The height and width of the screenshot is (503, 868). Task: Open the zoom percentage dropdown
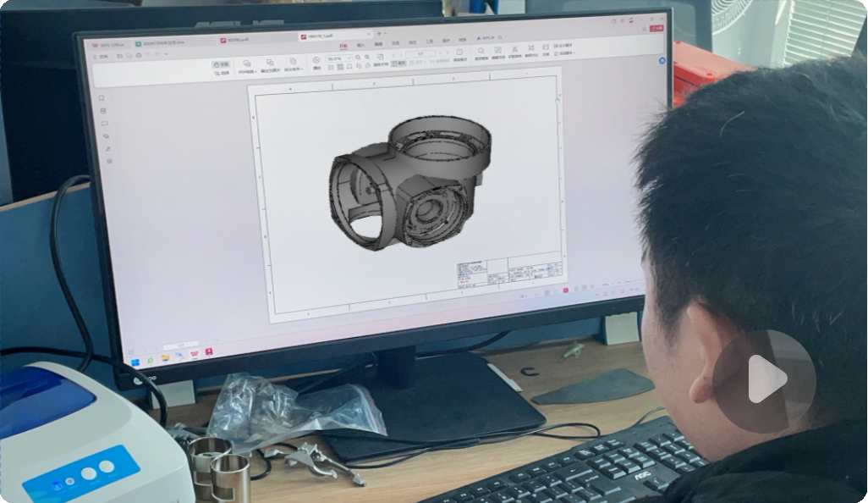pyautogui.click(x=338, y=58)
